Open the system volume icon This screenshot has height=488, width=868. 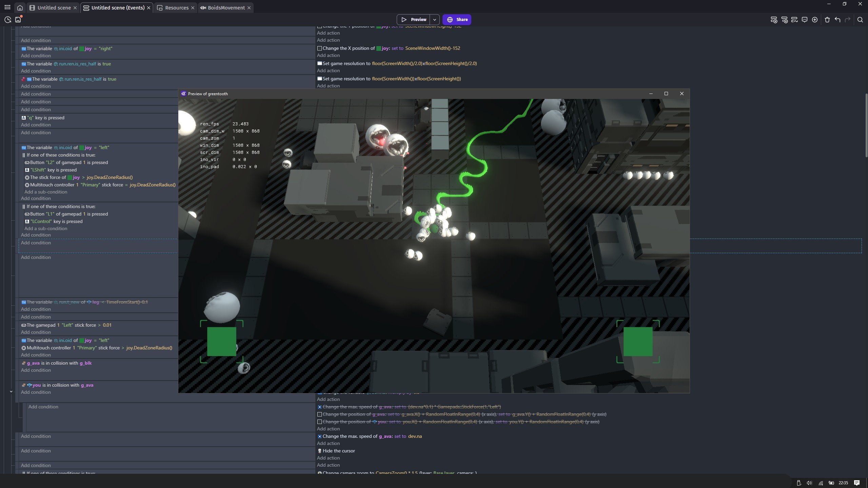809,483
